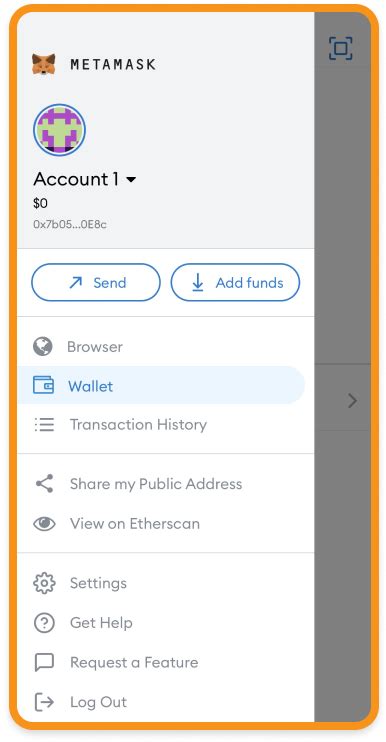Open settings via the gear icon
Screen dimensions: 386x742
[x=44, y=583]
